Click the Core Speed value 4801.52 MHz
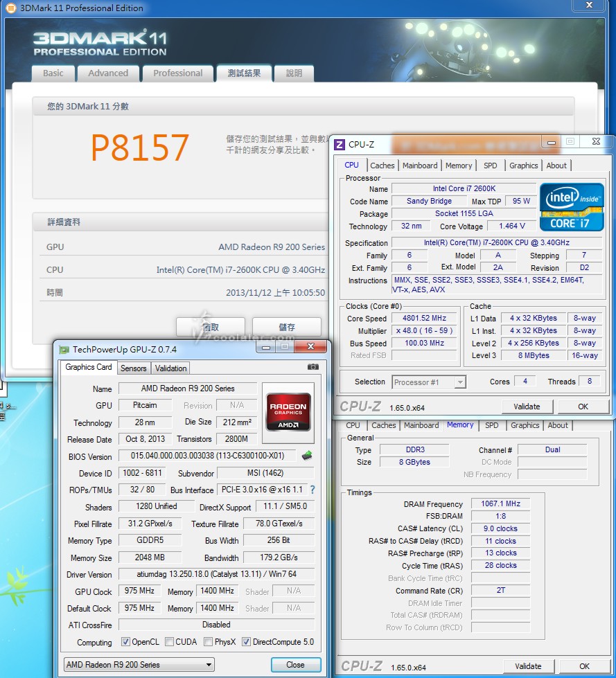The height and width of the screenshot is (678, 616). (424, 318)
